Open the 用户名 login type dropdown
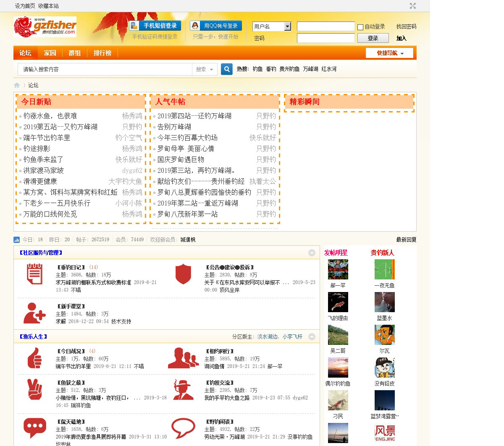Image resolution: width=504 pixels, height=446 pixels. (272, 26)
